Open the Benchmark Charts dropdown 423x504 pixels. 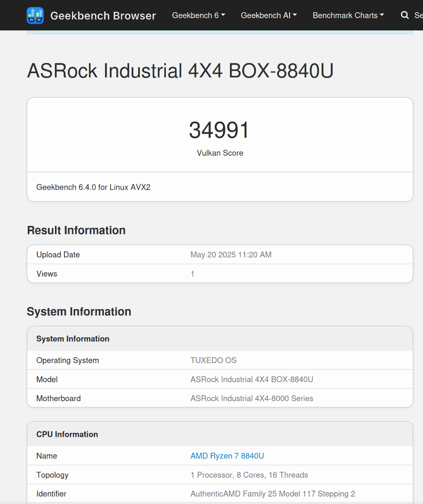click(x=348, y=15)
